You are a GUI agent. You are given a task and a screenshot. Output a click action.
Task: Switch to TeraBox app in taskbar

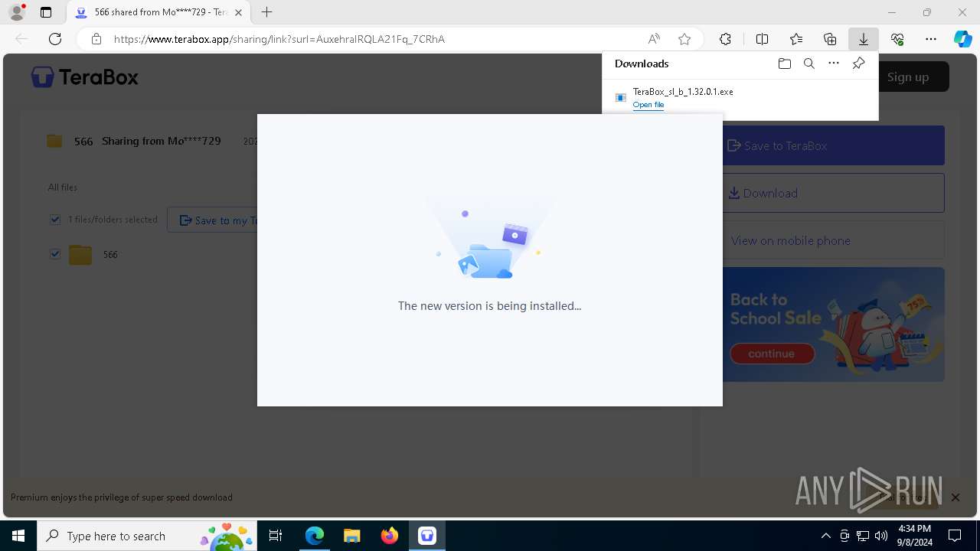click(x=426, y=536)
